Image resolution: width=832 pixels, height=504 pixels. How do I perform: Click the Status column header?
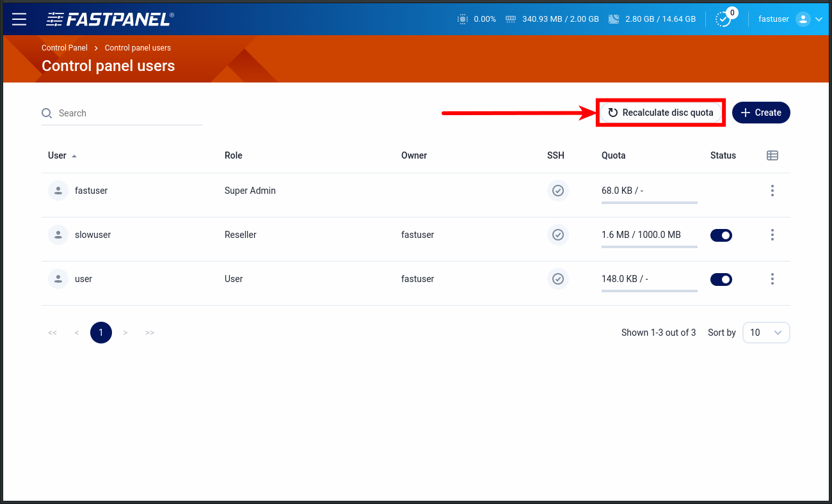coord(723,155)
